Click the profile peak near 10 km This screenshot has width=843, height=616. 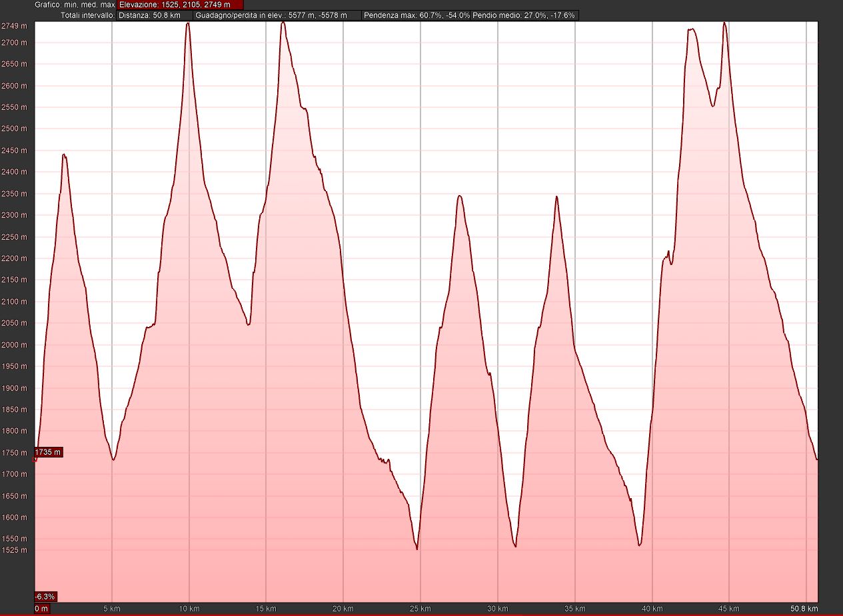(x=188, y=23)
